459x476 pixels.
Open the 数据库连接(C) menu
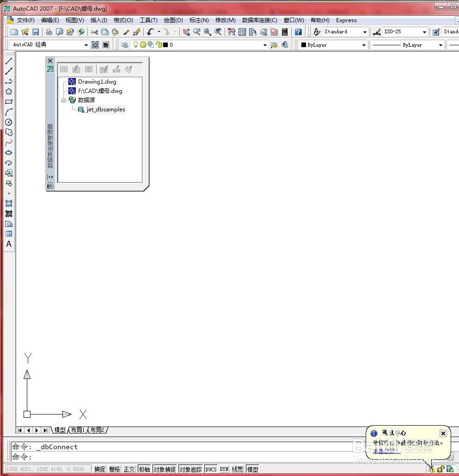pyautogui.click(x=260, y=20)
